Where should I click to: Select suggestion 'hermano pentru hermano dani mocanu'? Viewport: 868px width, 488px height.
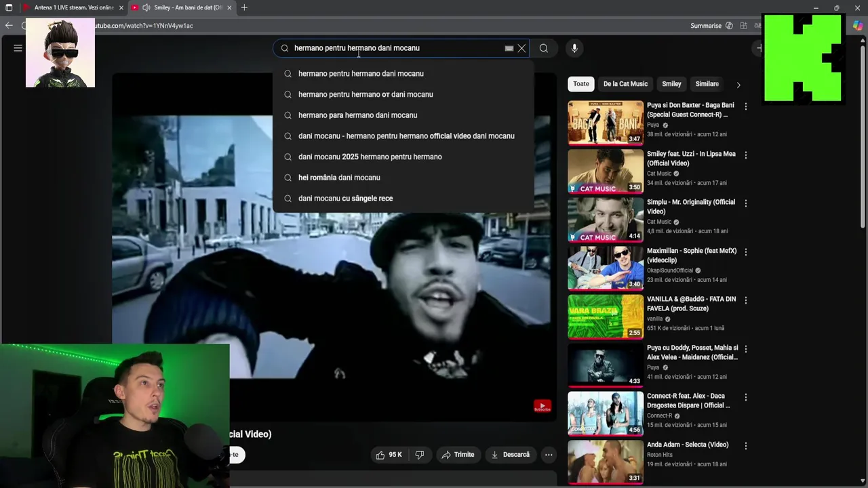point(403,73)
